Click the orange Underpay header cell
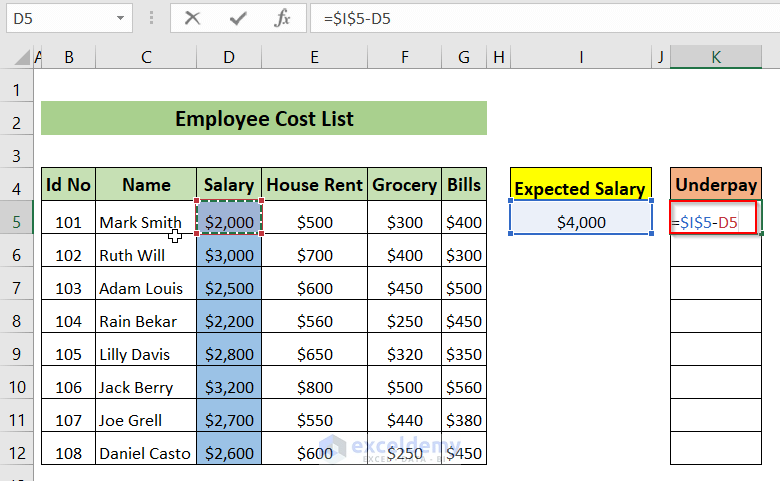The height and width of the screenshot is (481, 780). [715, 185]
